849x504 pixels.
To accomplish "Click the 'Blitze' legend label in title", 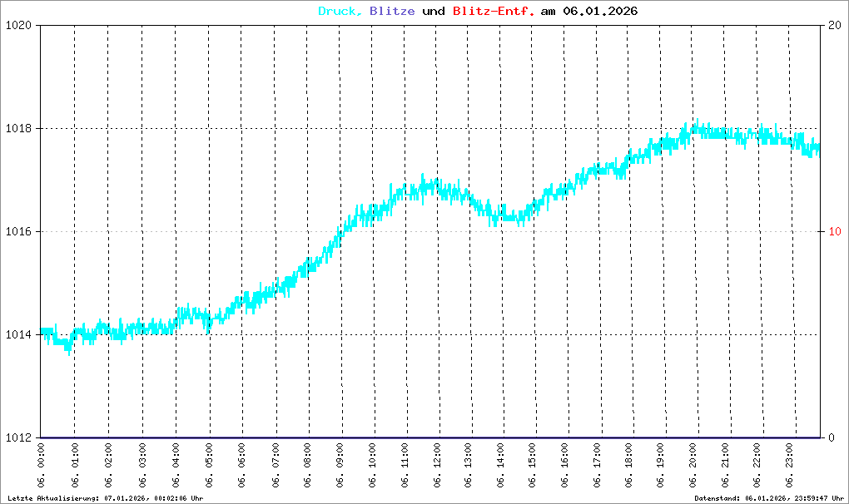I will tap(392, 12).
